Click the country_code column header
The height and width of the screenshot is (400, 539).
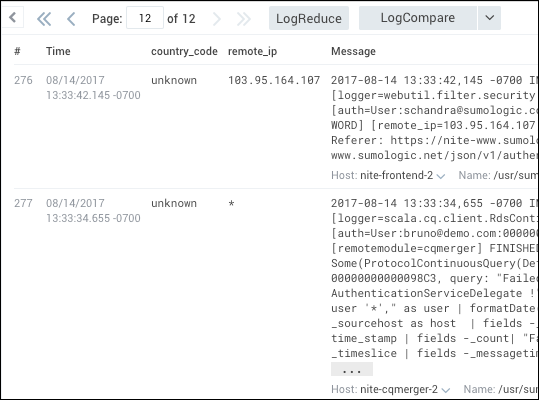184,51
